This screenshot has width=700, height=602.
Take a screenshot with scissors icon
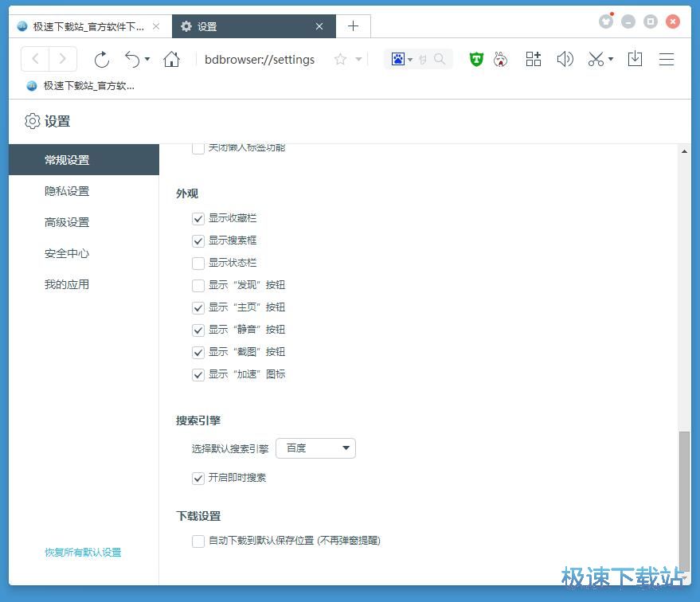596,59
